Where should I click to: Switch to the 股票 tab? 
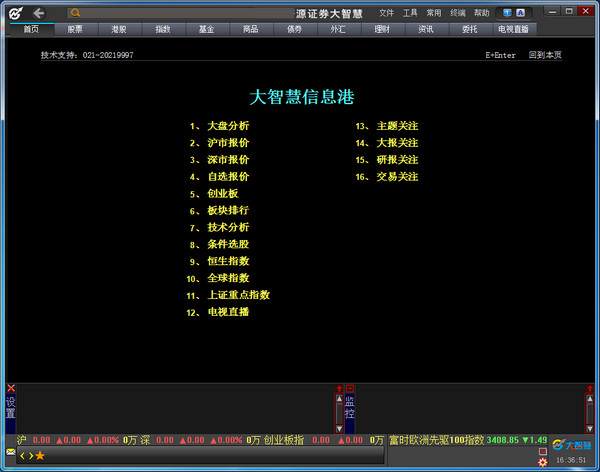point(75,29)
